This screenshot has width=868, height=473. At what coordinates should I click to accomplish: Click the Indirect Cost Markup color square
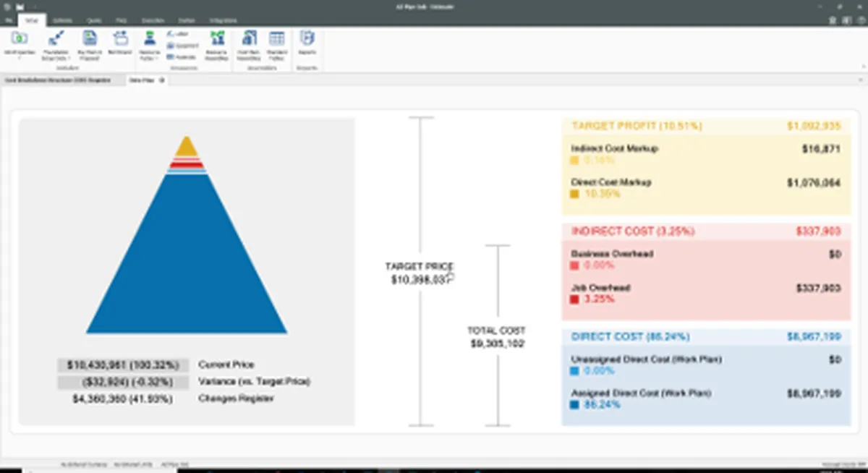575,160
